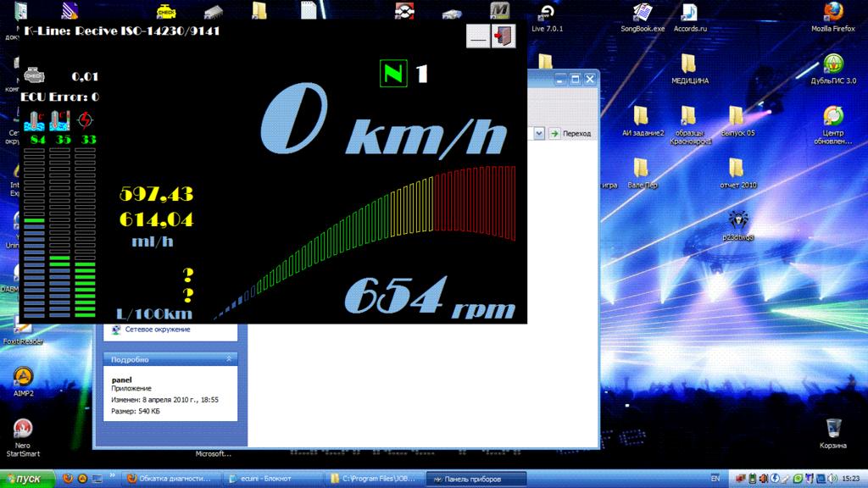Open the AIMP2 desktop shortcut

(24, 377)
